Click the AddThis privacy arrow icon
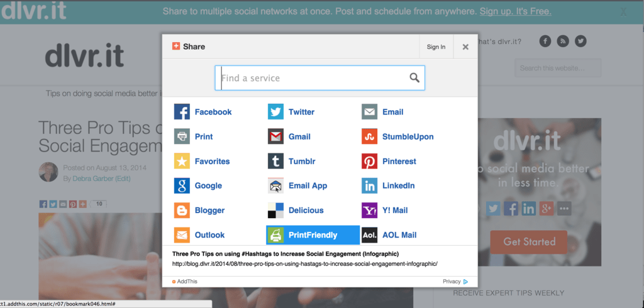Viewport: 644px width, 308px height. point(465,282)
